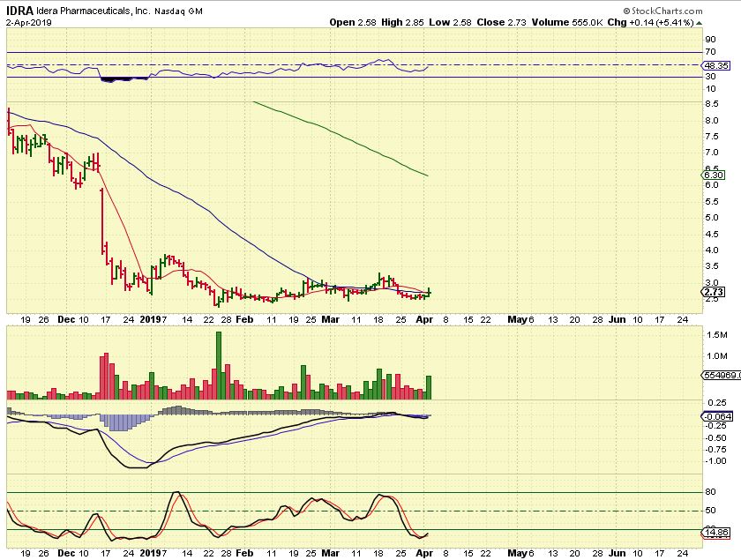Click the 7.0 price axis label
Viewport: 741px width, 560px height.
click(x=712, y=153)
